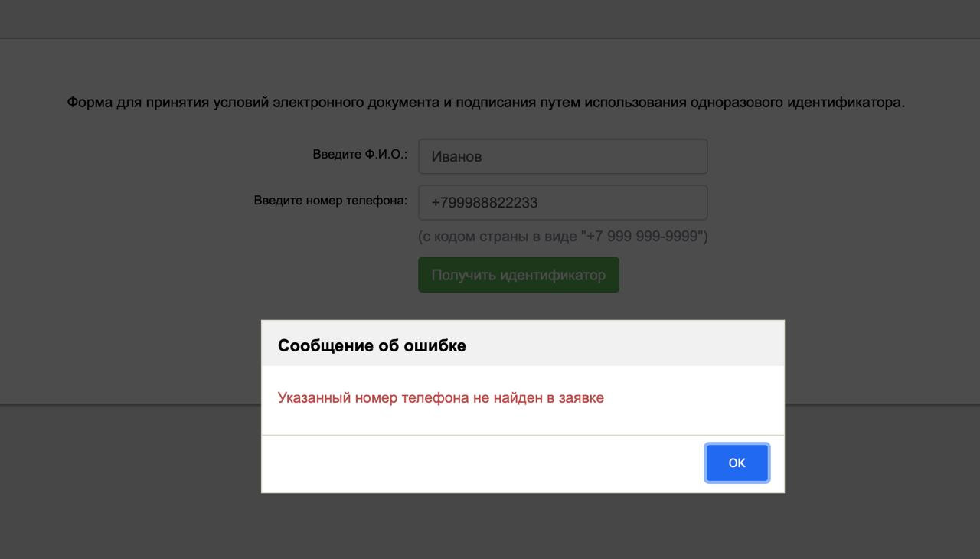Click the phone number input field

click(563, 203)
